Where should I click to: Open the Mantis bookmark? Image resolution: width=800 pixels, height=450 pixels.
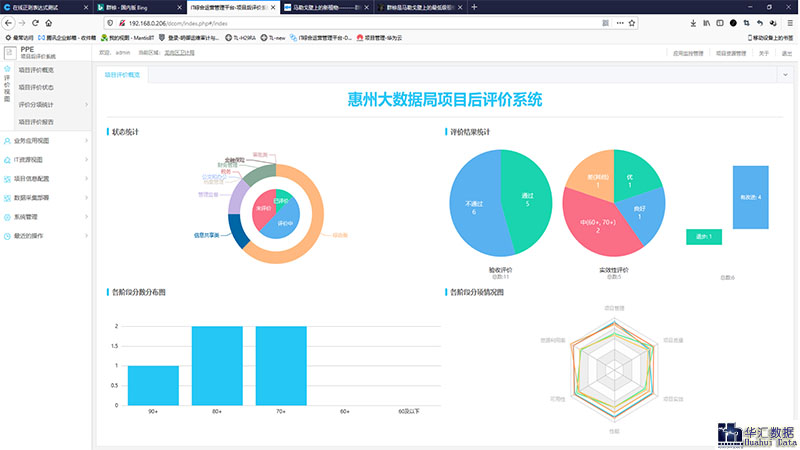point(128,38)
